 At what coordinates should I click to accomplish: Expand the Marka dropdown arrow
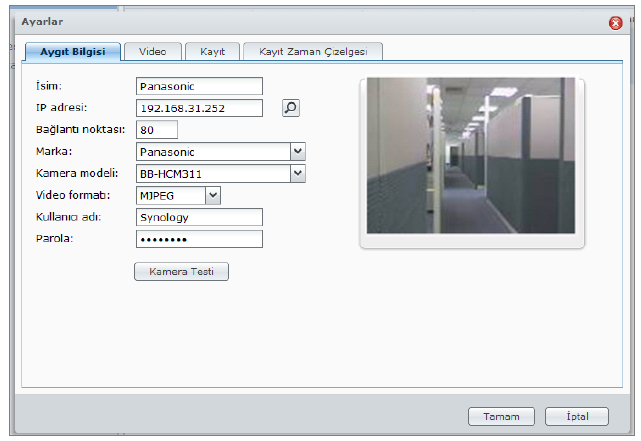(x=297, y=151)
